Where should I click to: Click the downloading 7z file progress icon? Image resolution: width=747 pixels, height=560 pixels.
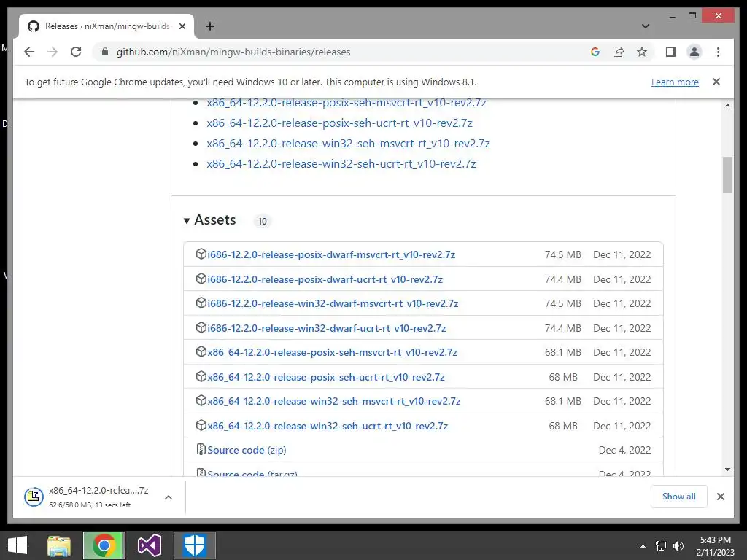34,497
